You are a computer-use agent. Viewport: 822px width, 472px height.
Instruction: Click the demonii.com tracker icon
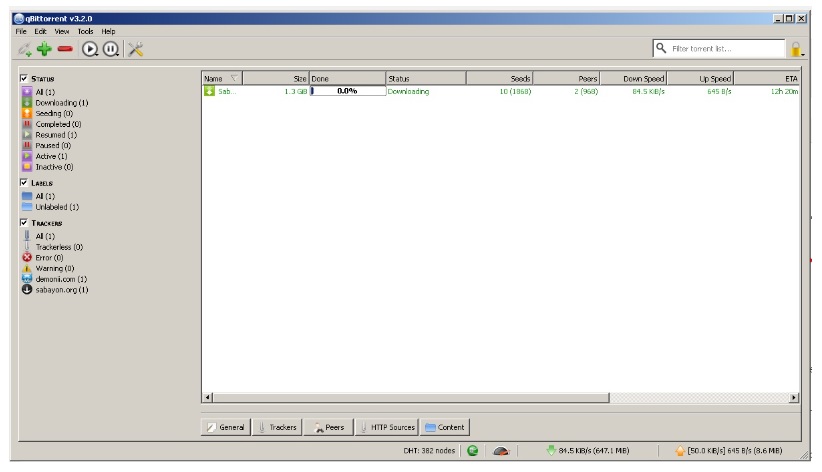point(27,279)
